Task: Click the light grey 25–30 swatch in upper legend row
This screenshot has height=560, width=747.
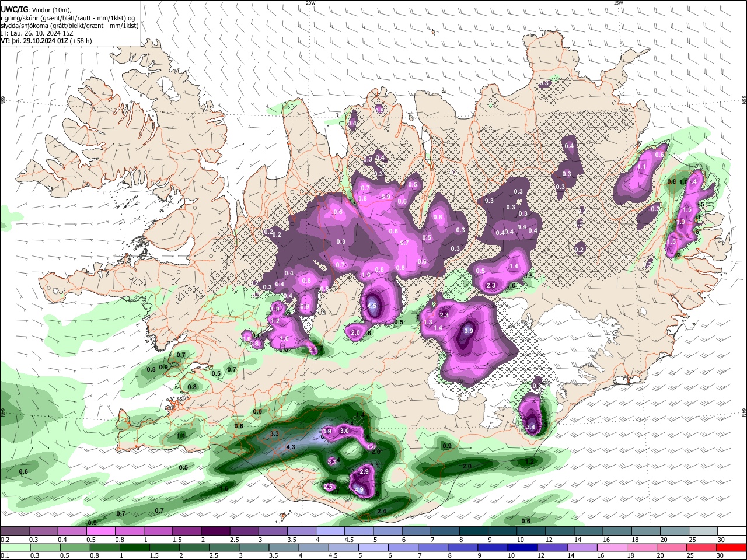Action: 703,531
